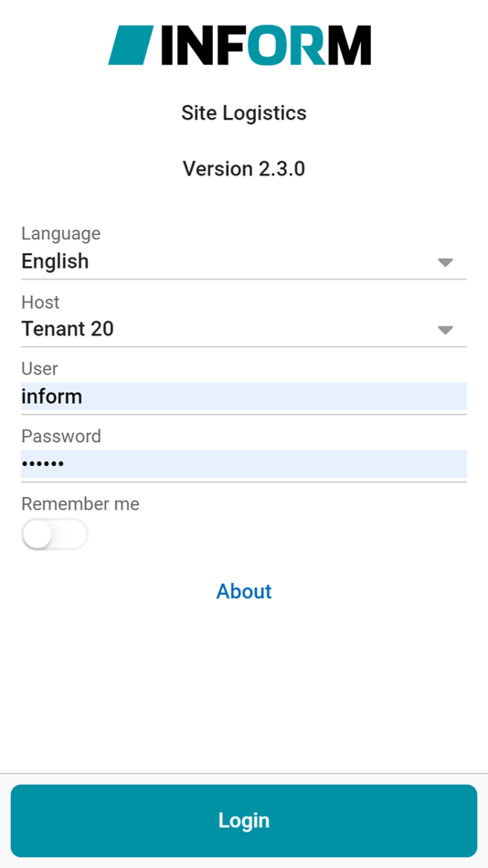Click the Password input field
This screenshot has height=868, width=488.
(244, 464)
